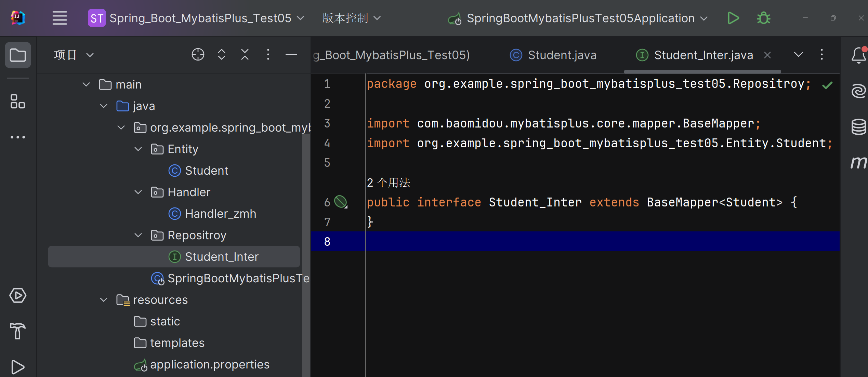Image resolution: width=868 pixels, height=377 pixels.
Task: Open the Notifications bell panel
Action: (x=858, y=55)
